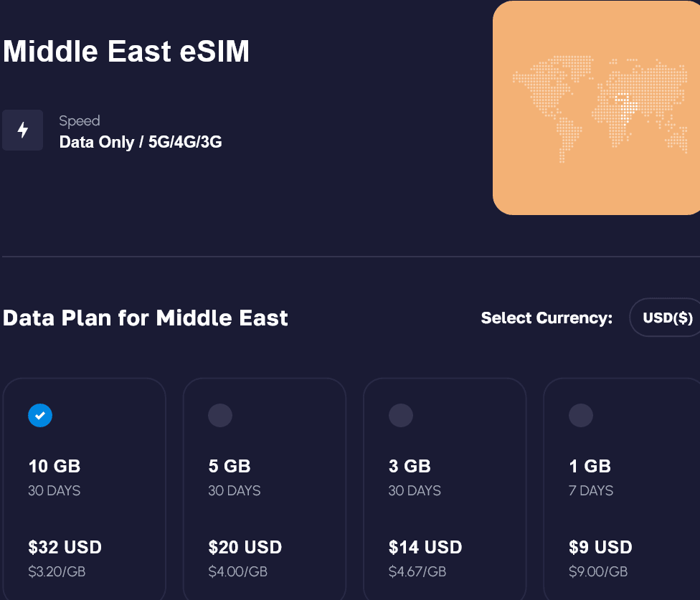The height and width of the screenshot is (600, 700).
Task: Click the Data Only / 5G/4G/3G text
Action: click(141, 142)
